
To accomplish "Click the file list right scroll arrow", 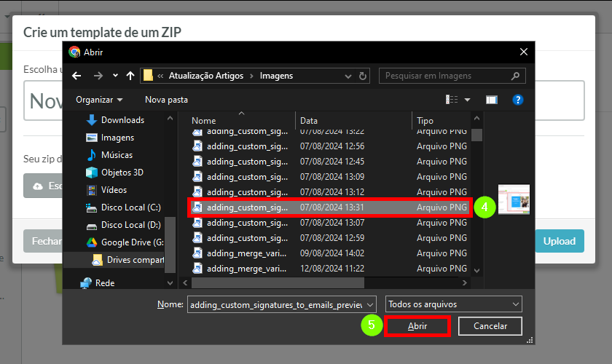I will (x=465, y=283).
